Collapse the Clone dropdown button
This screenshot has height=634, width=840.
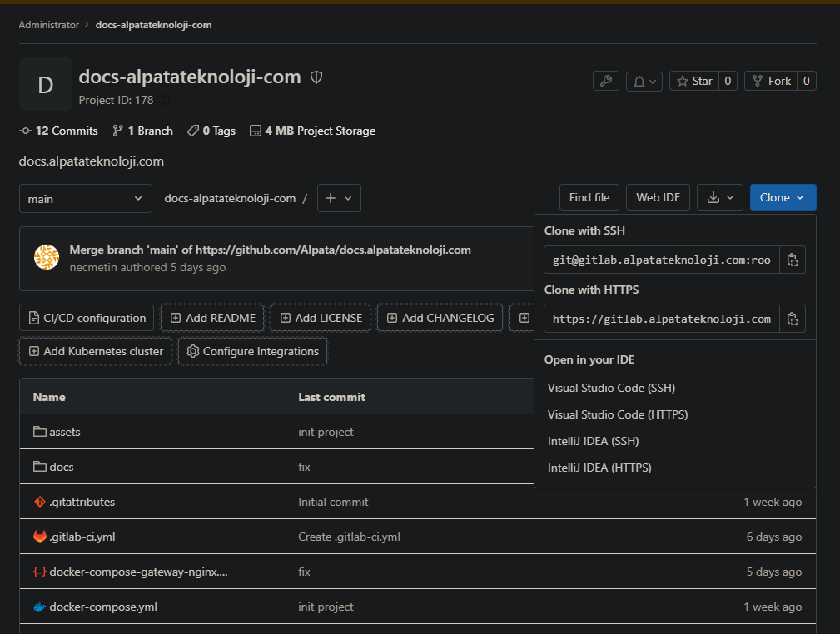(783, 197)
